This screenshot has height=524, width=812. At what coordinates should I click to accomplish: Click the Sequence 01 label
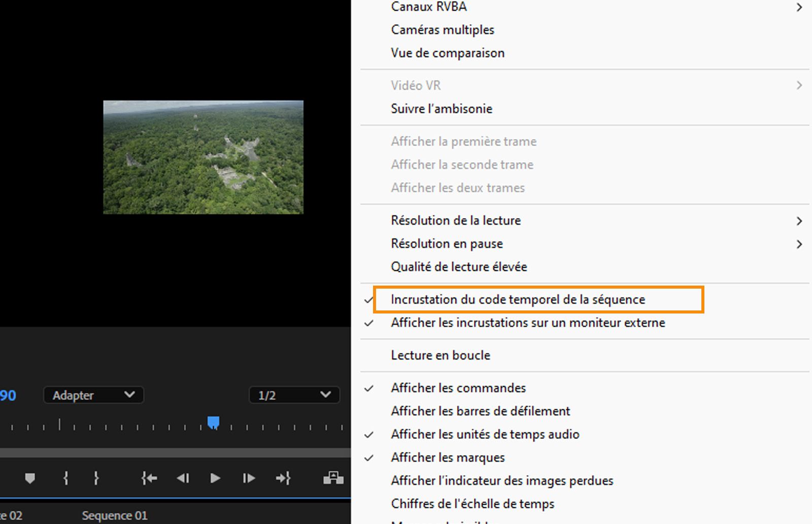tap(114, 515)
